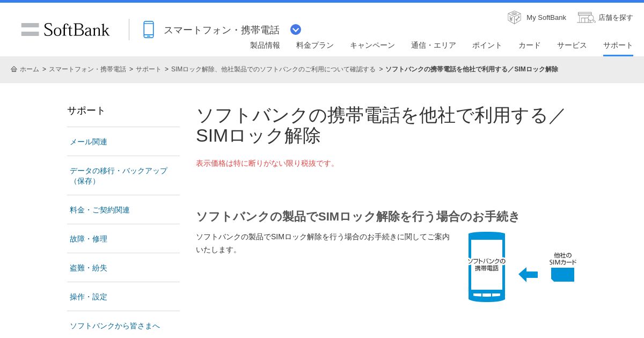Viewport: 644px width, 338px height.
Task: Click the red tax notice 表示価格は特に断りがない限り税抜です
Action: (x=267, y=163)
